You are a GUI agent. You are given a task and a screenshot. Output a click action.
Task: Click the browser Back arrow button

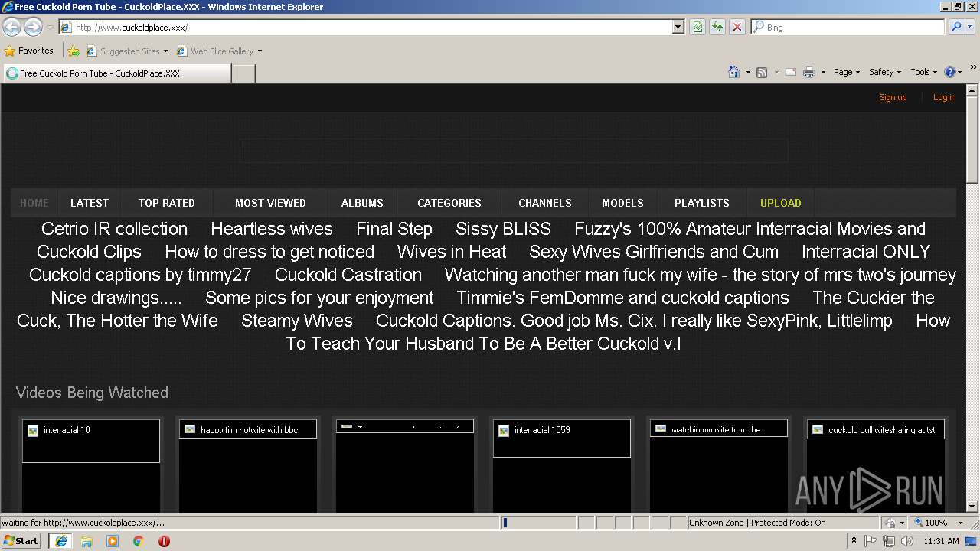(x=11, y=28)
